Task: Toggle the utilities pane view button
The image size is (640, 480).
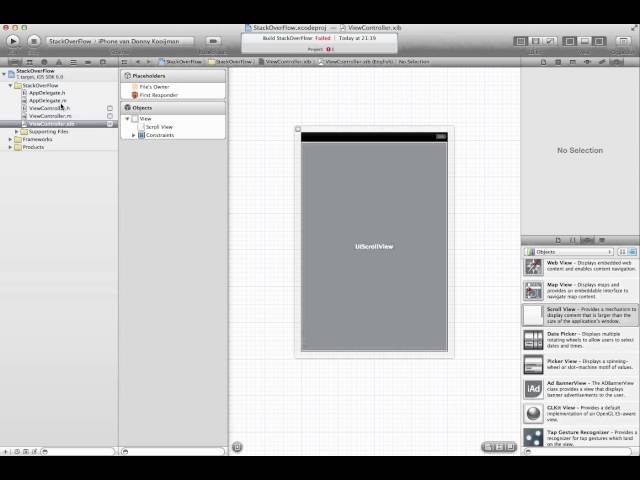Action: [599, 41]
